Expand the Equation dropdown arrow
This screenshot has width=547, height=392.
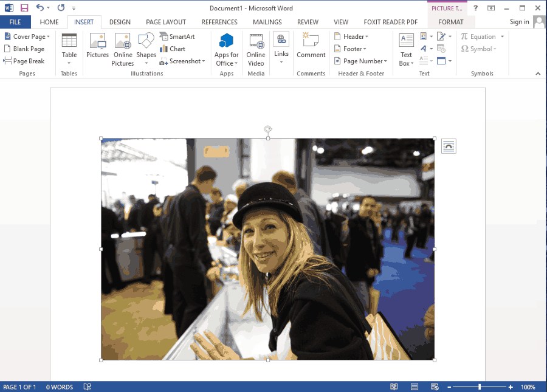tap(503, 36)
